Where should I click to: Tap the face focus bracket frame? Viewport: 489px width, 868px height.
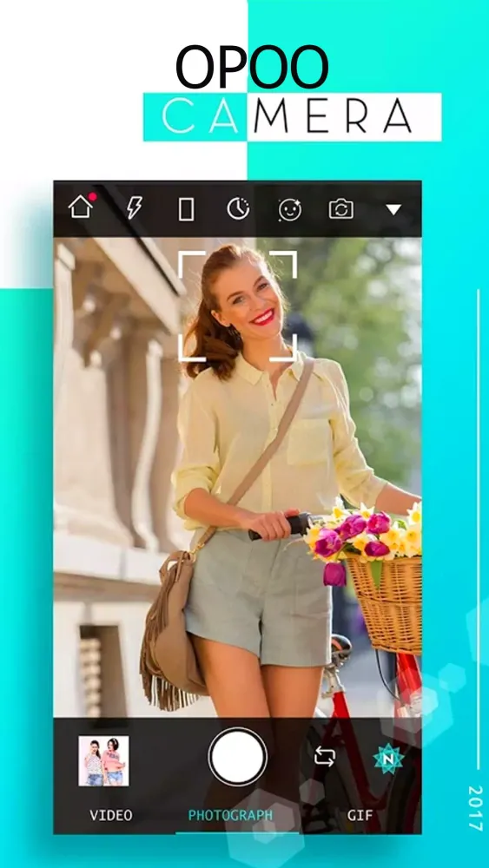238,306
